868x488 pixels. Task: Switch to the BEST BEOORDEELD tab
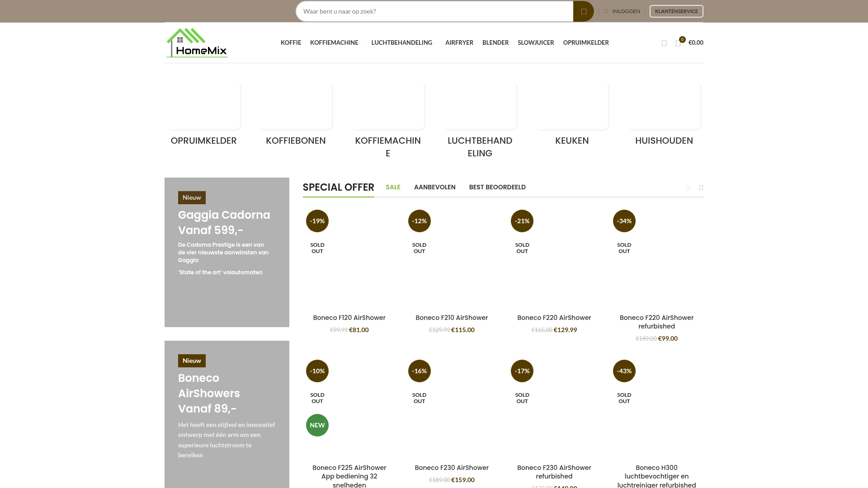(497, 187)
